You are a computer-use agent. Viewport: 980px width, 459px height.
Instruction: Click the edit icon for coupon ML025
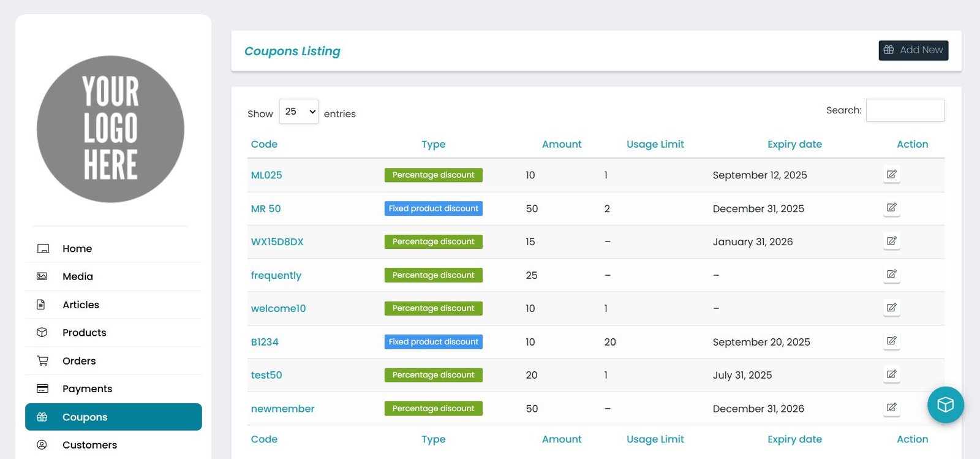(x=891, y=175)
